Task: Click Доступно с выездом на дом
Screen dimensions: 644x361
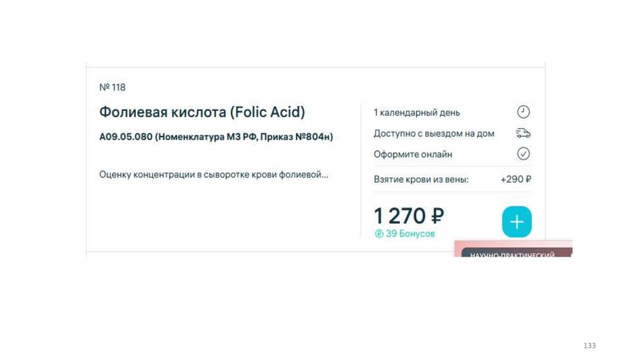Action: (434, 133)
